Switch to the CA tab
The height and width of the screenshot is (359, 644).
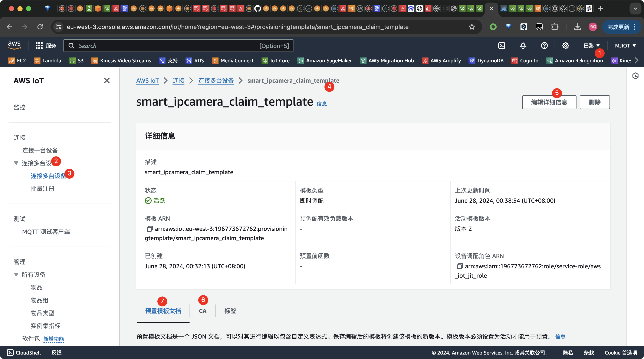coord(203,311)
